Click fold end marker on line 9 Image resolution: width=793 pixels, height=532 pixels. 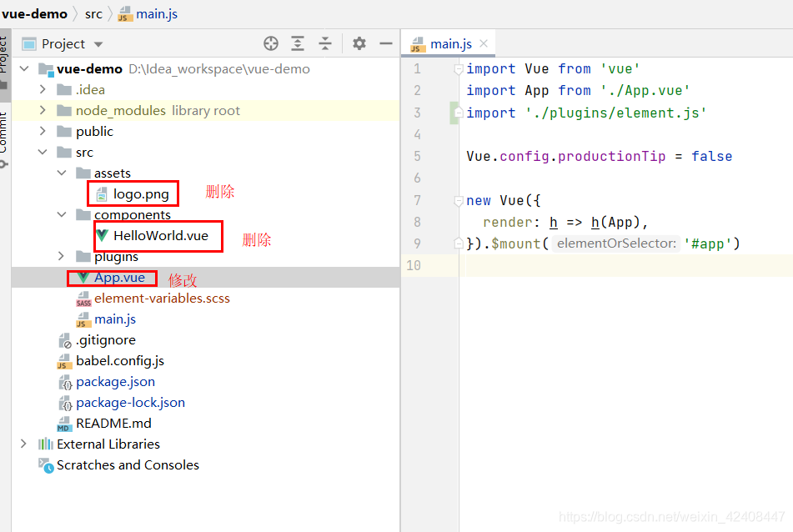tap(458, 243)
